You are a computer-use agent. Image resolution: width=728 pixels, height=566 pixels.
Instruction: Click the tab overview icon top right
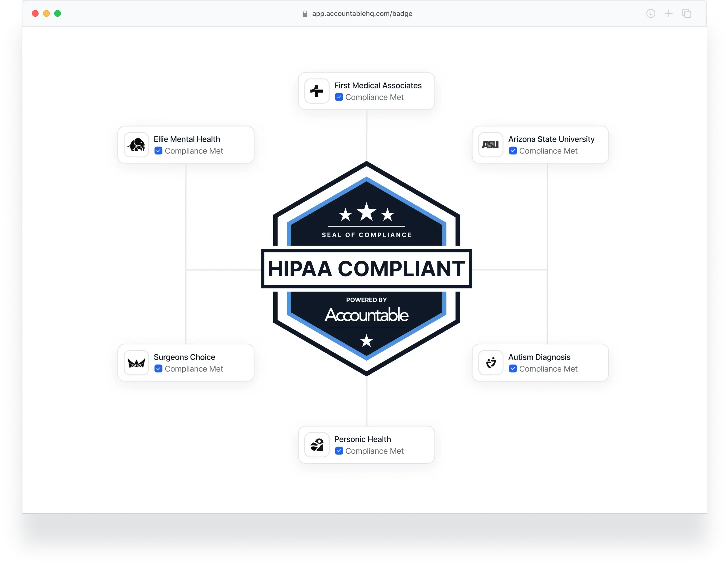coord(686,14)
